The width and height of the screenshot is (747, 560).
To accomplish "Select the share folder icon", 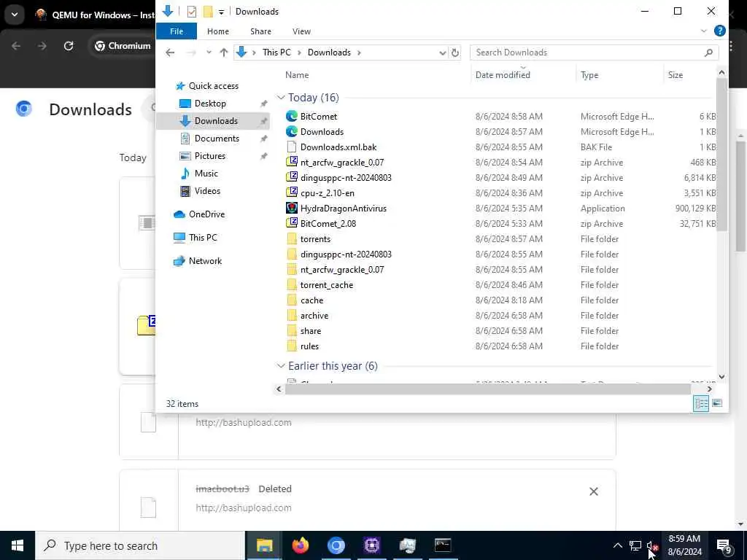I will click(292, 330).
